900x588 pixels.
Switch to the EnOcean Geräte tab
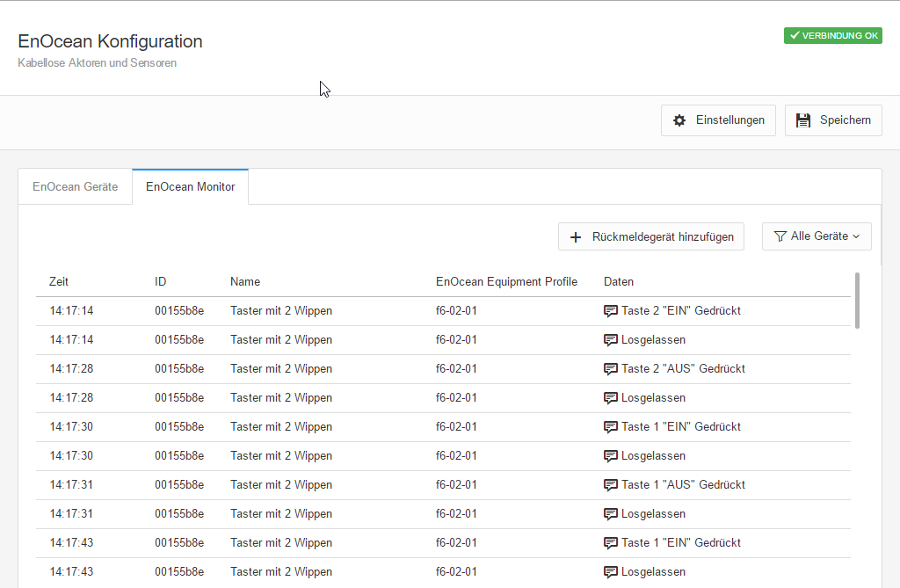click(76, 186)
